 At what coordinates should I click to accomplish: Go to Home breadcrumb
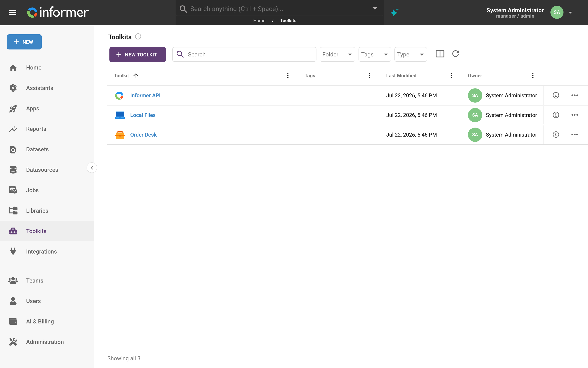pos(259,20)
